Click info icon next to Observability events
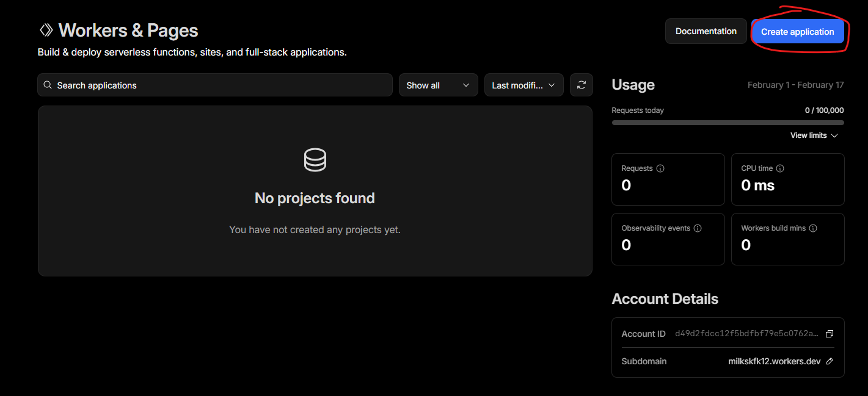868x396 pixels. pyautogui.click(x=698, y=228)
